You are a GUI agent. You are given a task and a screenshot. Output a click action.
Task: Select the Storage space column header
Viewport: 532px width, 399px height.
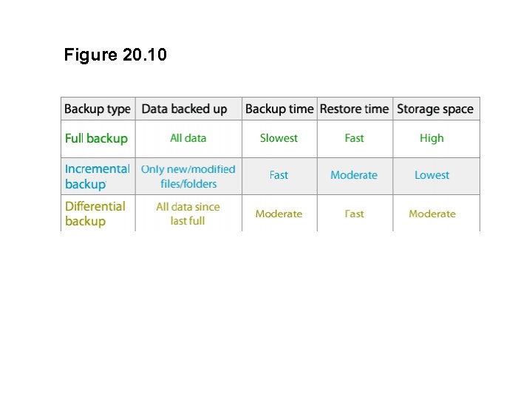point(435,109)
